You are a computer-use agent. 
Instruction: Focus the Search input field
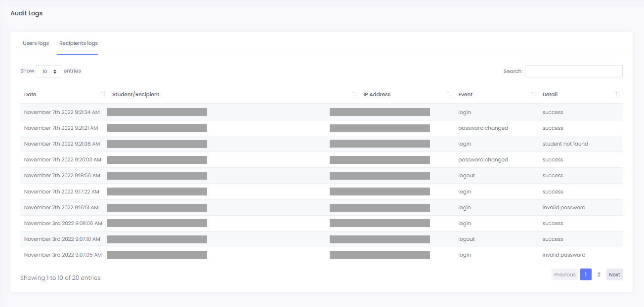[x=573, y=71]
